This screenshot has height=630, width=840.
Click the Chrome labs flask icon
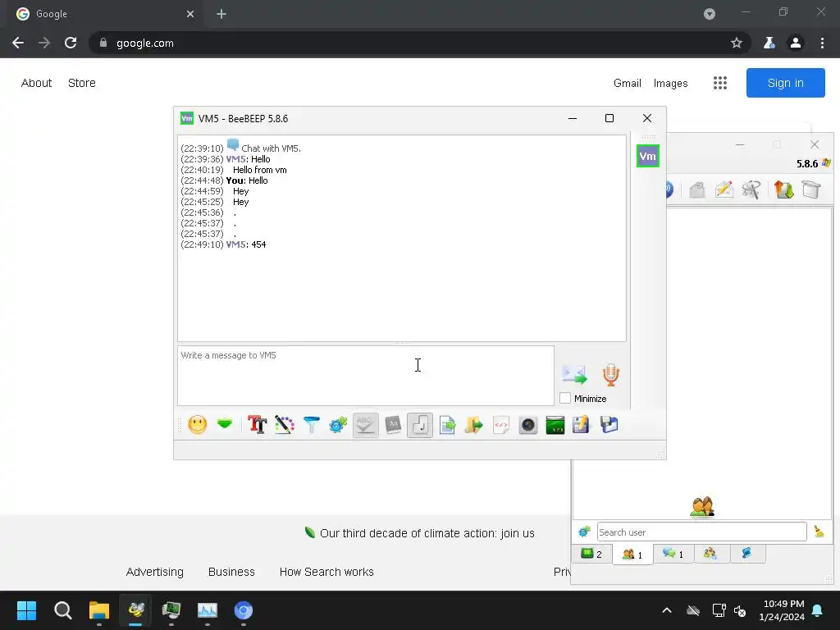(769, 43)
